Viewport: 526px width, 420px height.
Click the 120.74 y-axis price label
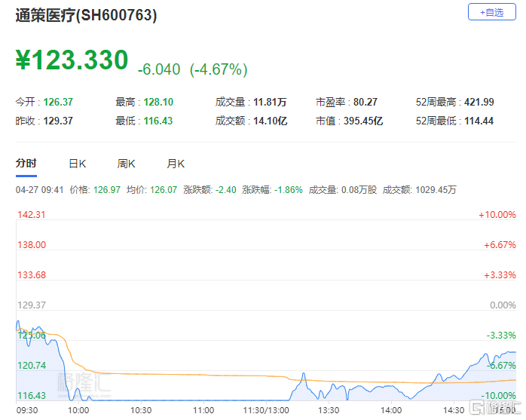(x=32, y=365)
